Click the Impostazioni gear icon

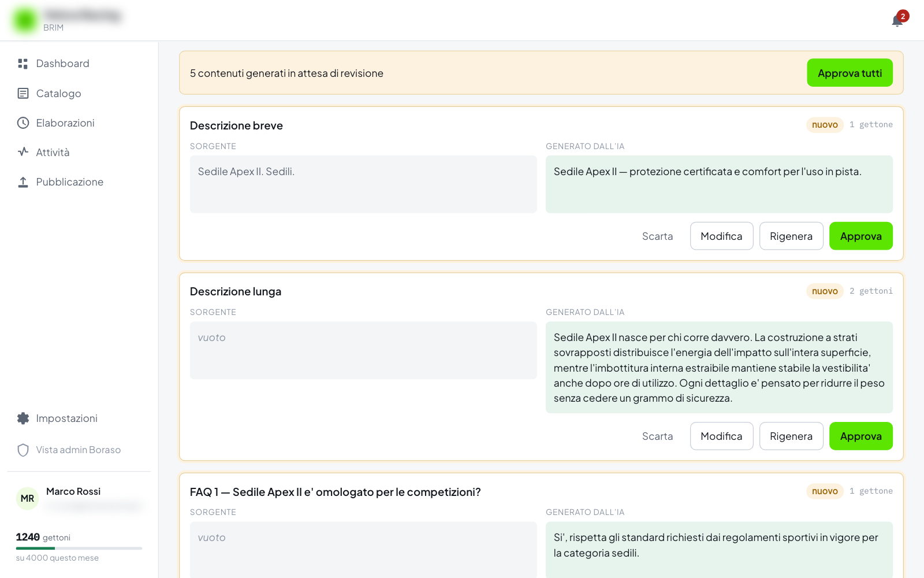pyautogui.click(x=23, y=418)
